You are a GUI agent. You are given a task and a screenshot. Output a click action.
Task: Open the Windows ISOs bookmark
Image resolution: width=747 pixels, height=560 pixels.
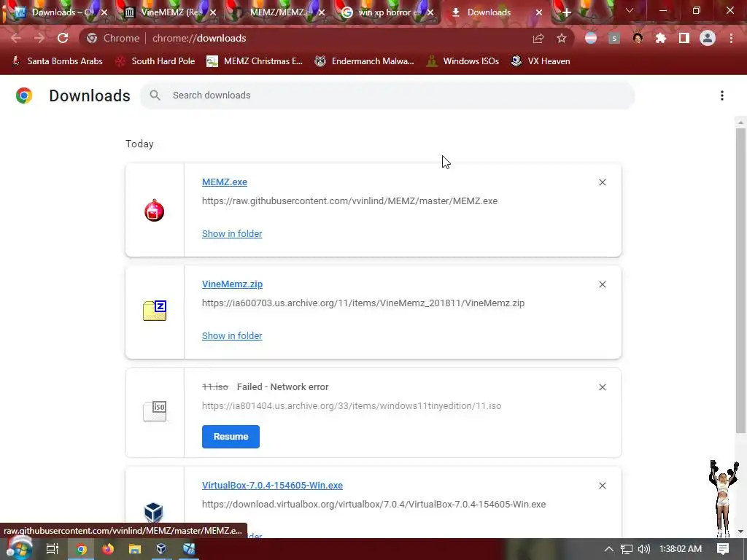point(463,61)
